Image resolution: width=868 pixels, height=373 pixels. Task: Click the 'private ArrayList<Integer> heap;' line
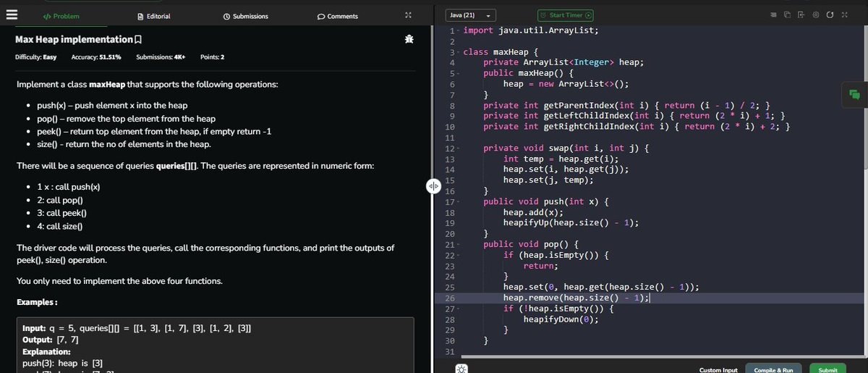coord(563,62)
